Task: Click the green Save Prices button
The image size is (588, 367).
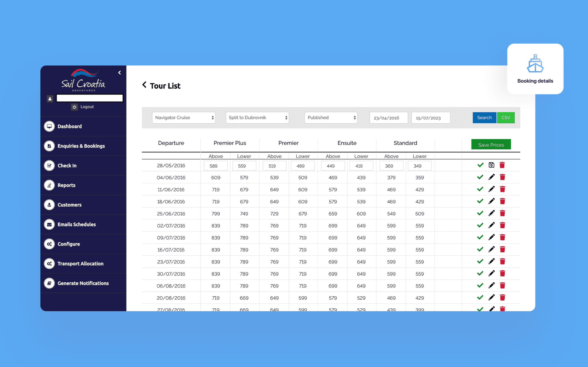Action: (491, 145)
